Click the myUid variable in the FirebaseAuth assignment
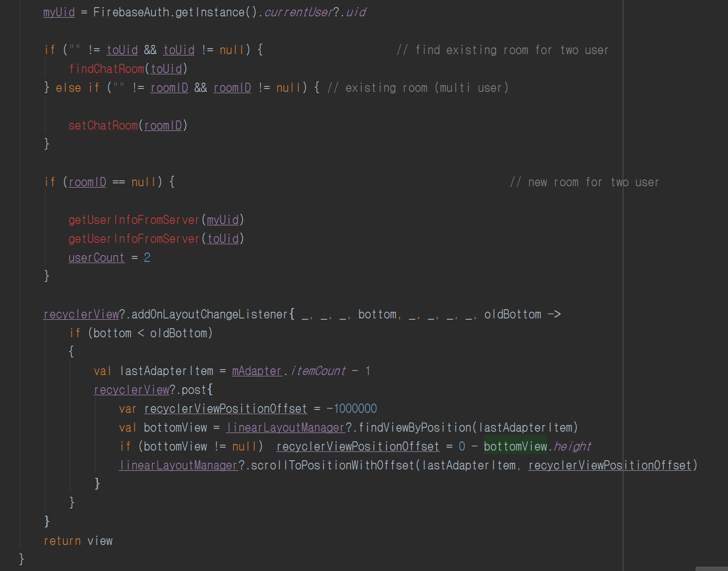The image size is (728, 571). (59, 12)
